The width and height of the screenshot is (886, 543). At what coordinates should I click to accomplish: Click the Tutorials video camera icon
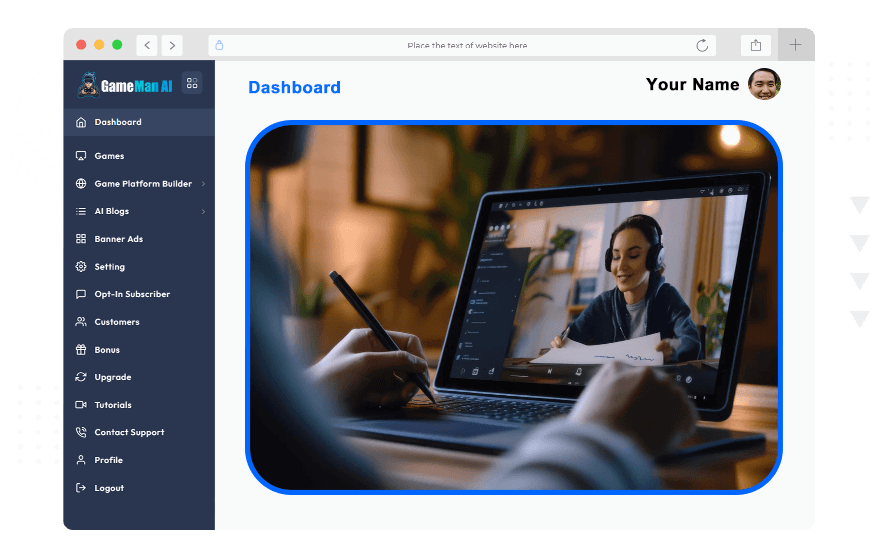coord(81,405)
